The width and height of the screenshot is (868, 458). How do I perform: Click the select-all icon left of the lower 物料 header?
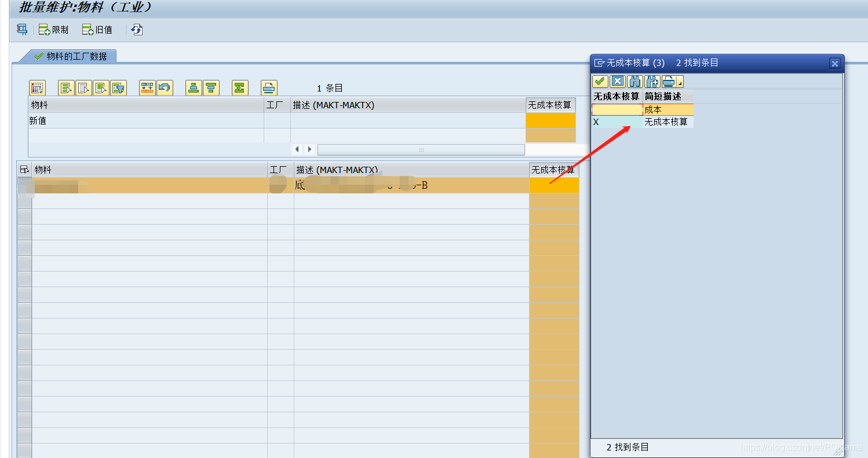click(24, 170)
